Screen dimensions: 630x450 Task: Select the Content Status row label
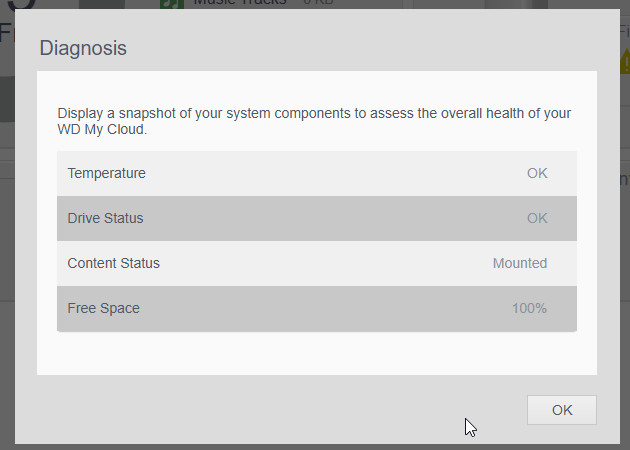click(114, 263)
